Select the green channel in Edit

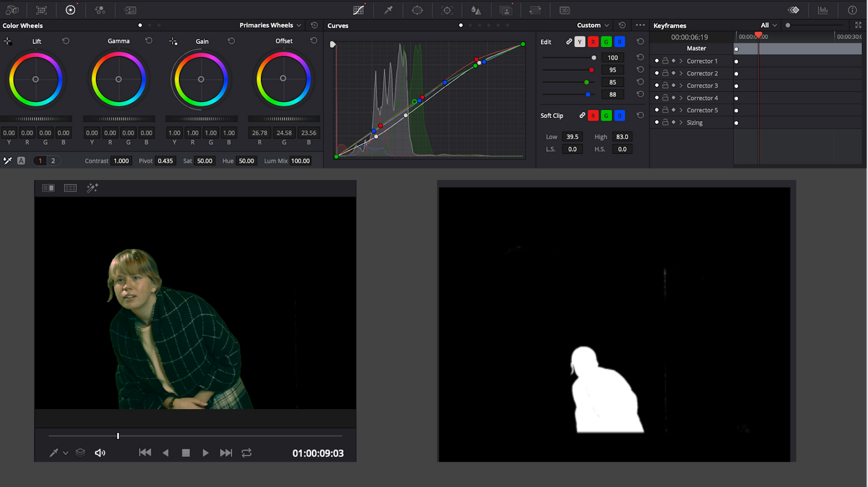[x=607, y=41]
